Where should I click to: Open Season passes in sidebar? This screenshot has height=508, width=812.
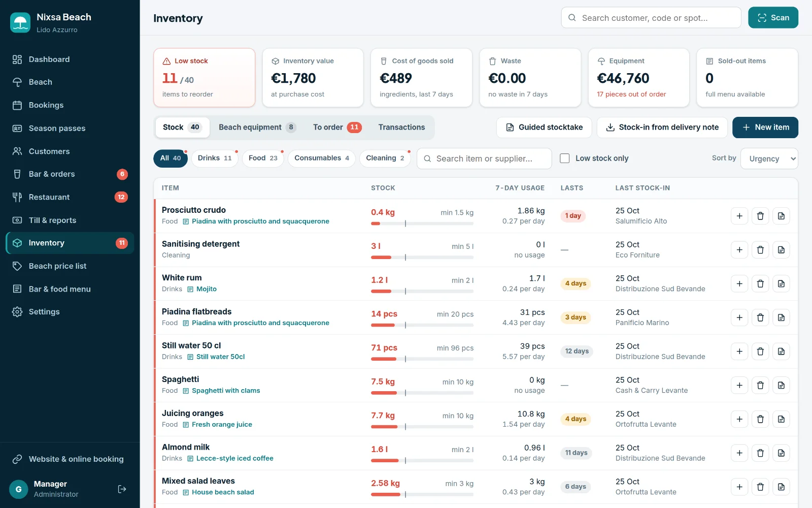tap(70, 129)
